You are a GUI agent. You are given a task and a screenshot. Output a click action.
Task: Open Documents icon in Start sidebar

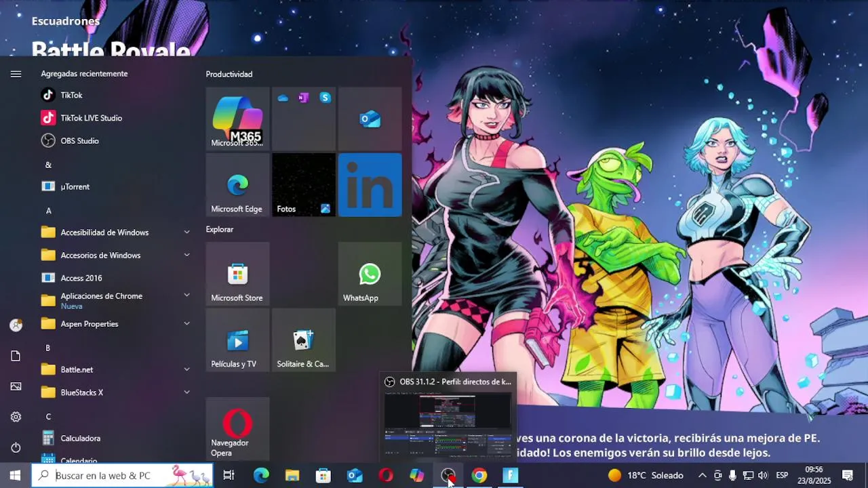(16, 356)
